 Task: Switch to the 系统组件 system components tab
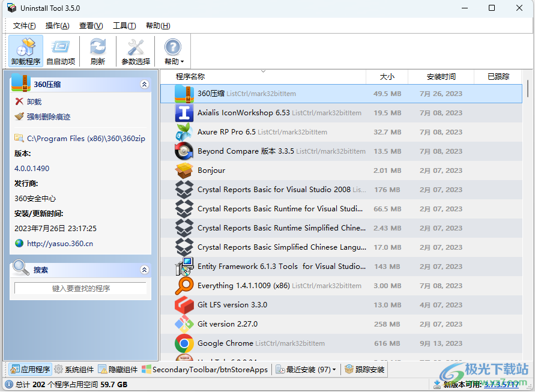(74, 369)
